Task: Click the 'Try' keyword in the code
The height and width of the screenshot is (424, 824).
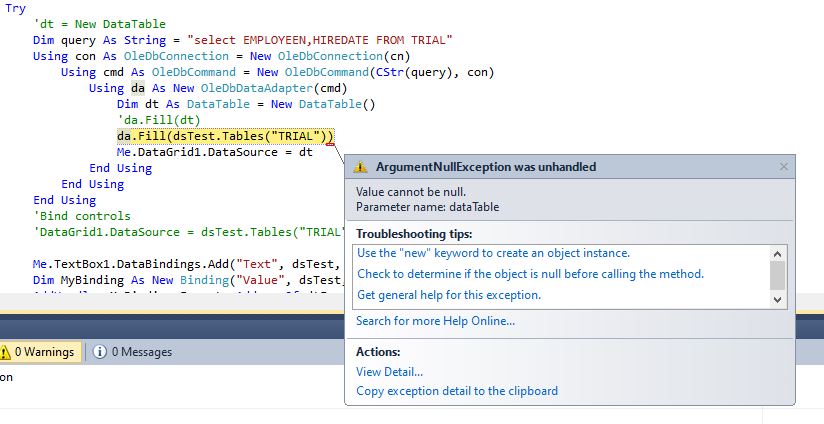Action: point(15,8)
